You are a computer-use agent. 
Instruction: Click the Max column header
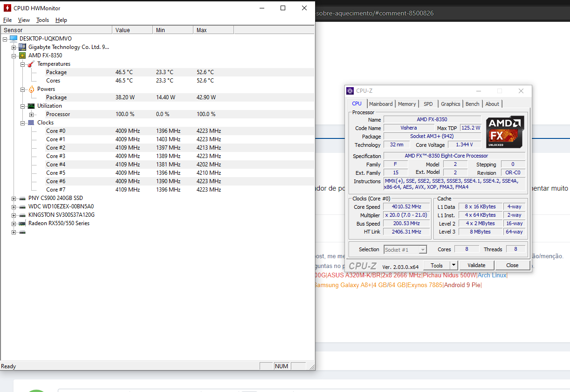coord(213,30)
